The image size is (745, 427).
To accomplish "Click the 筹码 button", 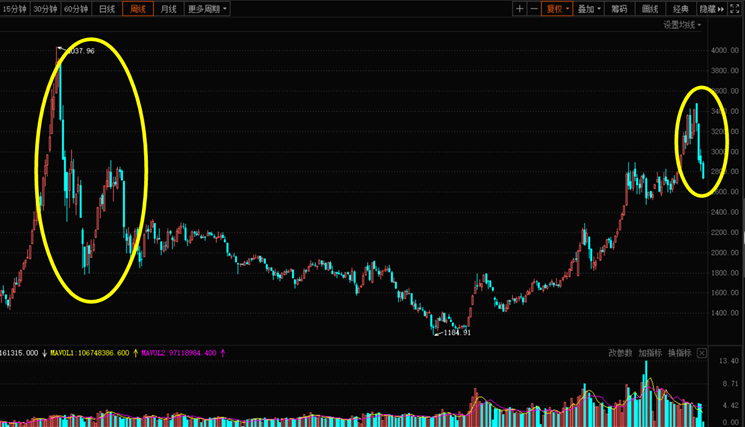I will pyautogui.click(x=619, y=9).
